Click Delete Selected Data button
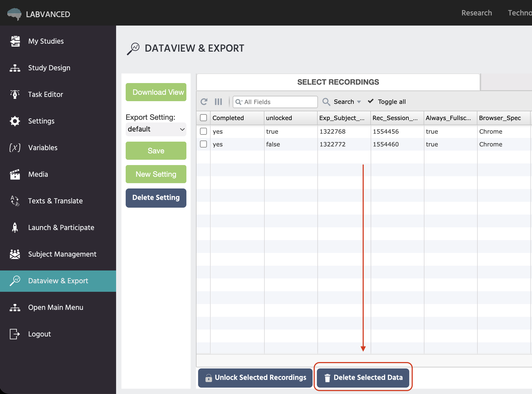Screen dimensions: 532x394 363,378
